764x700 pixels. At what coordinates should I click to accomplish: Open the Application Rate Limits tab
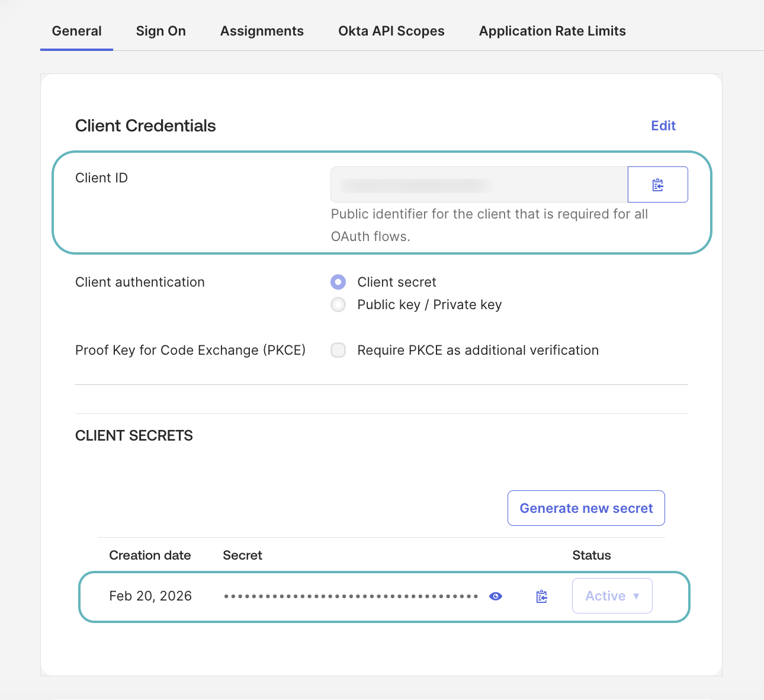(551, 31)
